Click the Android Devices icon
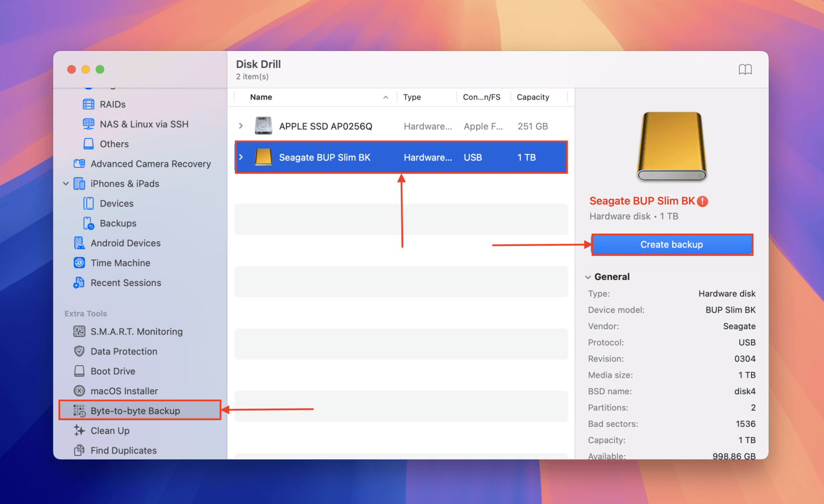The image size is (824, 504). click(x=80, y=243)
